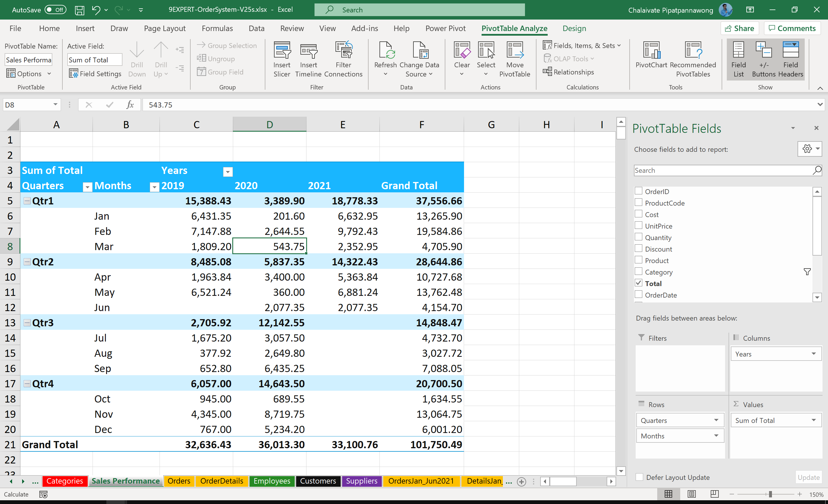This screenshot has height=504, width=828.
Task: Switch to the Design ribbon tab
Action: pos(574,28)
